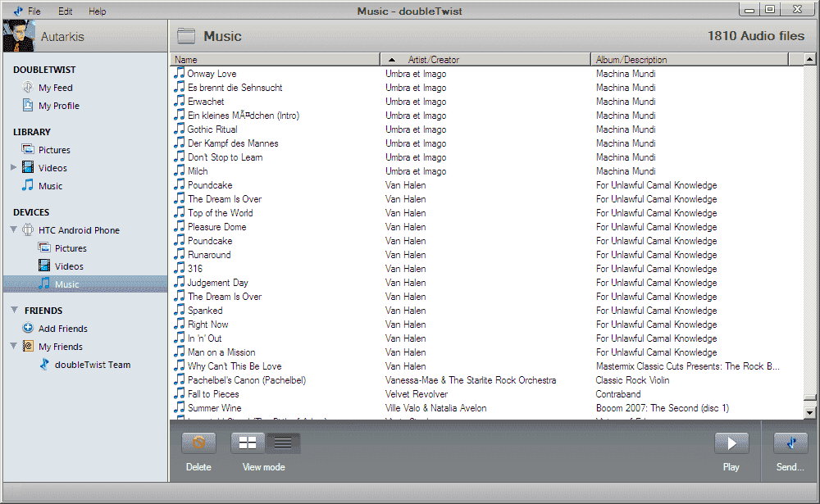The height and width of the screenshot is (504, 820).
Task: Select the track 'Pleasure Dome'
Action: click(x=216, y=227)
